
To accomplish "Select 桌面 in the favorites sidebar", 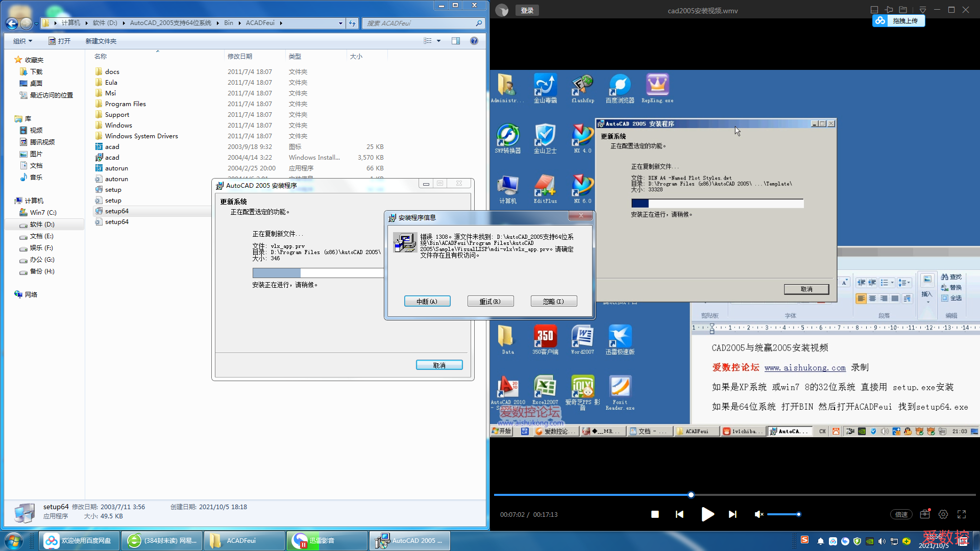I will point(36,84).
